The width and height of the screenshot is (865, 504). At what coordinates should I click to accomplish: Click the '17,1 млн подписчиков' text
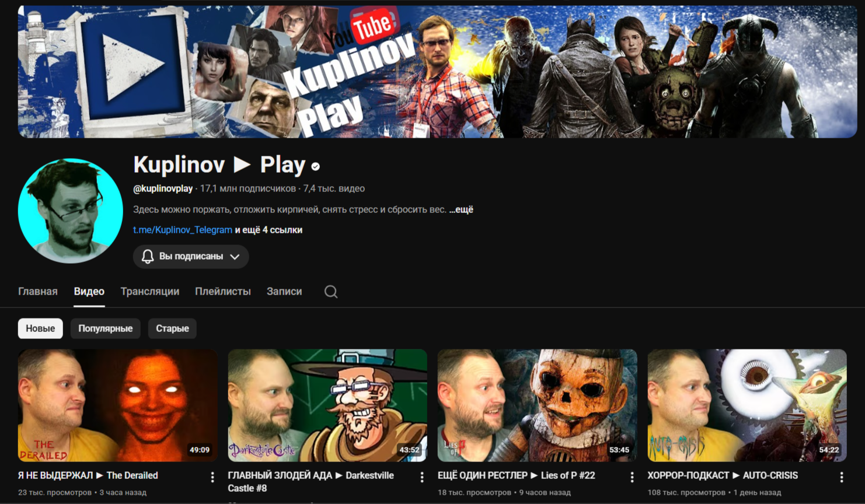click(x=248, y=188)
